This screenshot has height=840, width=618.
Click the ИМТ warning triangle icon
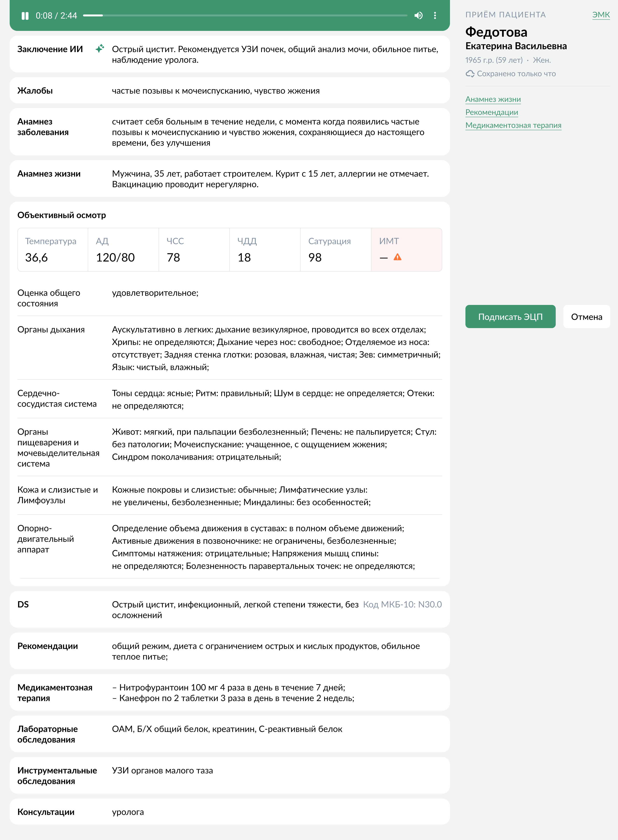[397, 257]
